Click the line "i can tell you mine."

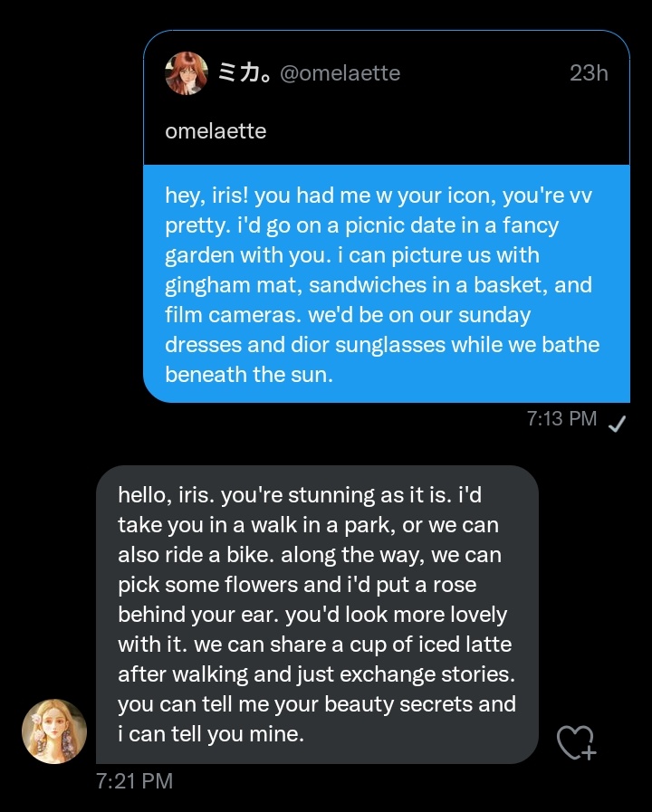pyautogui.click(x=211, y=734)
